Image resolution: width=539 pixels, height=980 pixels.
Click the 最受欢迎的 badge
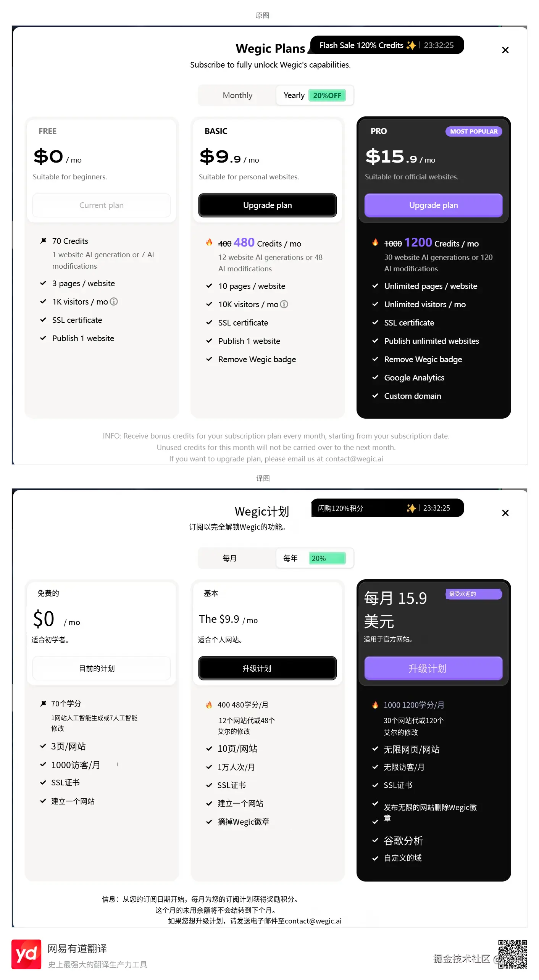tap(474, 594)
